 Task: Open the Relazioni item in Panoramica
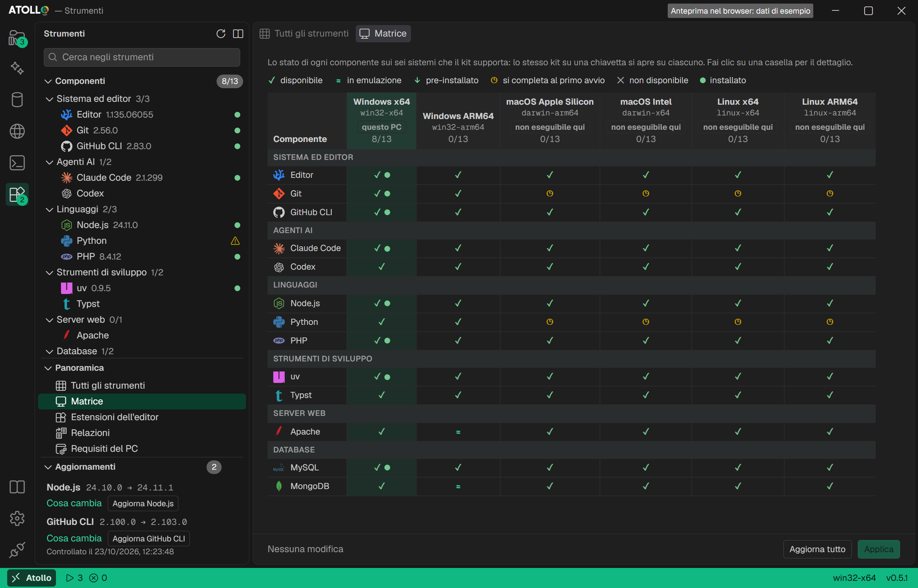click(x=142, y=433)
